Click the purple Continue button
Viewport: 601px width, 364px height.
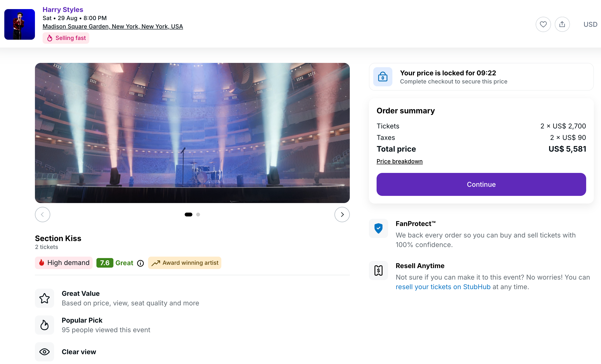tap(481, 185)
